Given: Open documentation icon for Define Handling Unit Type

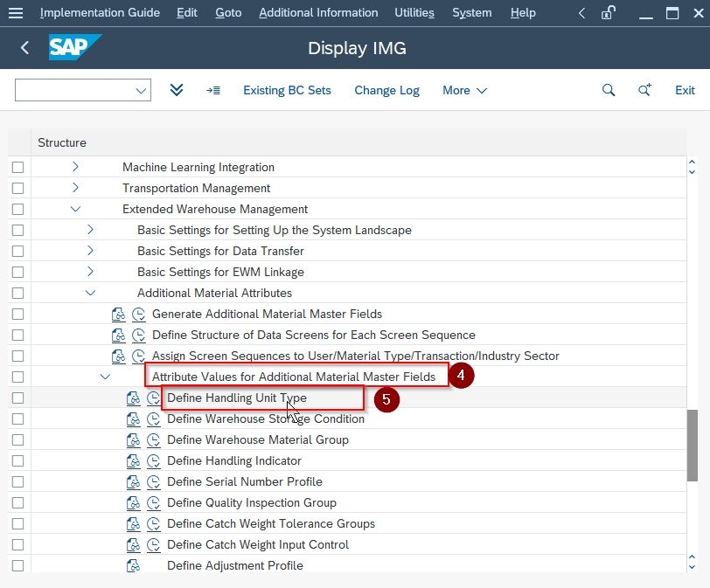Looking at the screenshot, I should pos(133,398).
